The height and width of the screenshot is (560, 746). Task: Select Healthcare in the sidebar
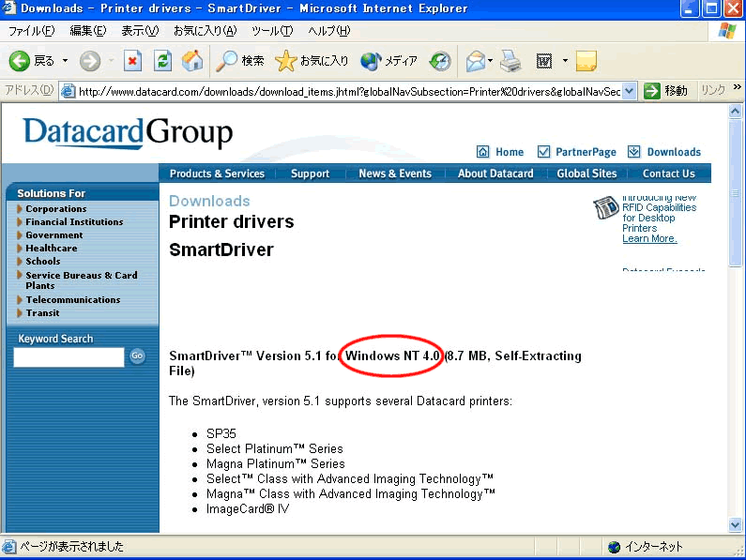click(x=52, y=248)
